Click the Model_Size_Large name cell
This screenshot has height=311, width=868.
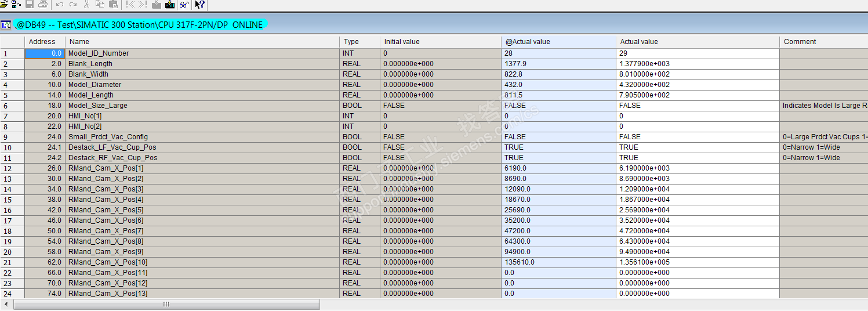(x=202, y=106)
